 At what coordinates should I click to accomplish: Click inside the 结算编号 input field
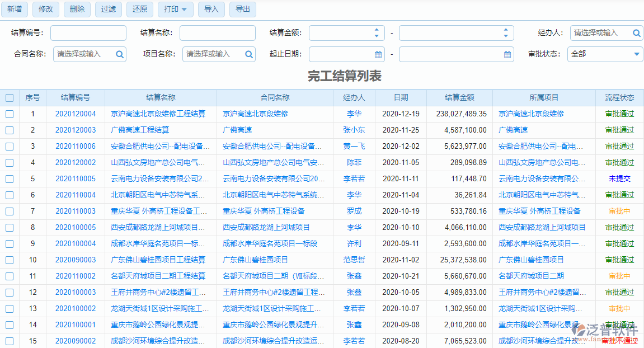tap(88, 33)
